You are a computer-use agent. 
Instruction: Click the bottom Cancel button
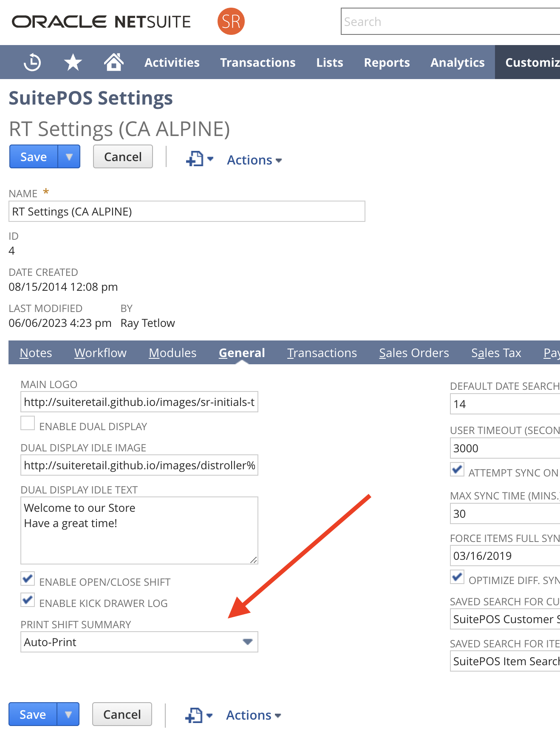click(x=122, y=715)
